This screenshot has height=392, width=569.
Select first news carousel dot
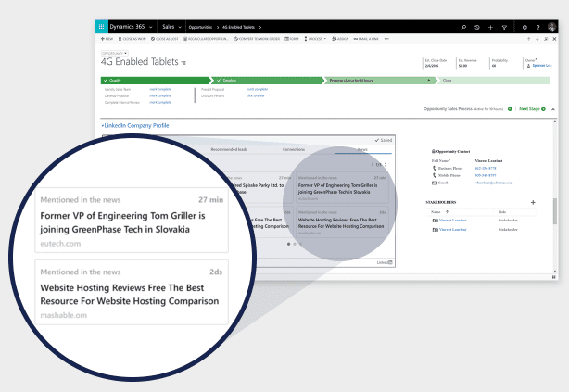289,244
